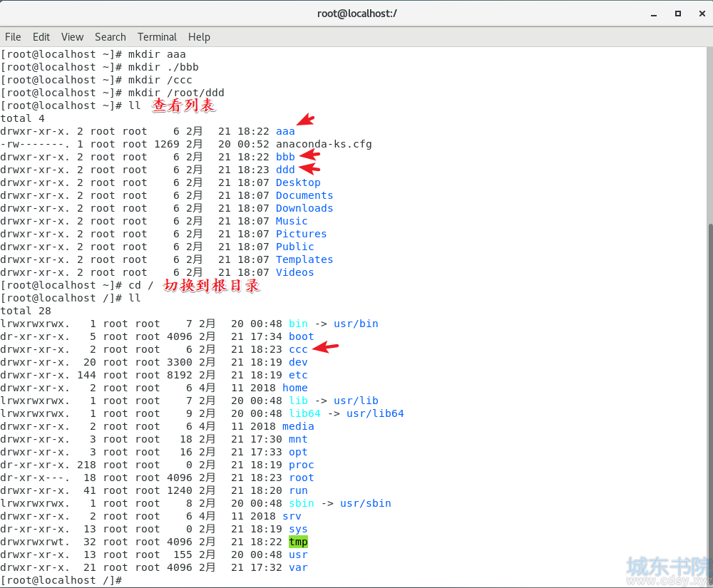Click the file size '1269' value
The width and height of the screenshot is (713, 588).
(166, 144)
